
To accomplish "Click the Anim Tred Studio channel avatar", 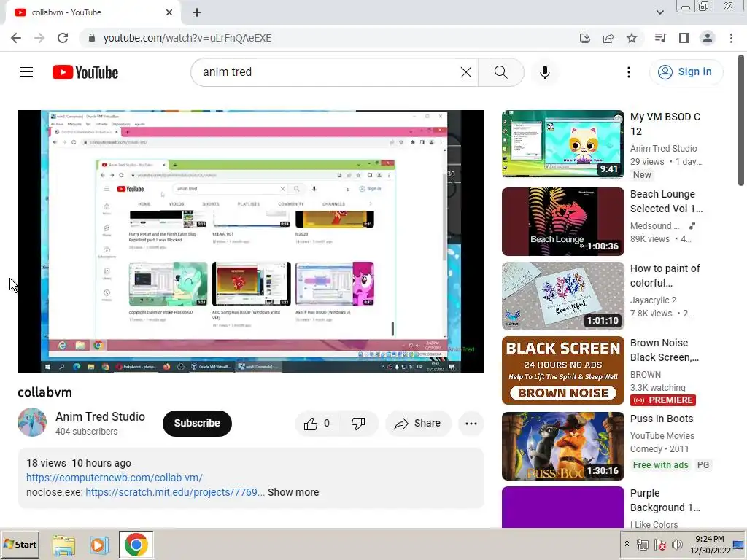I will tap(32, 422).
